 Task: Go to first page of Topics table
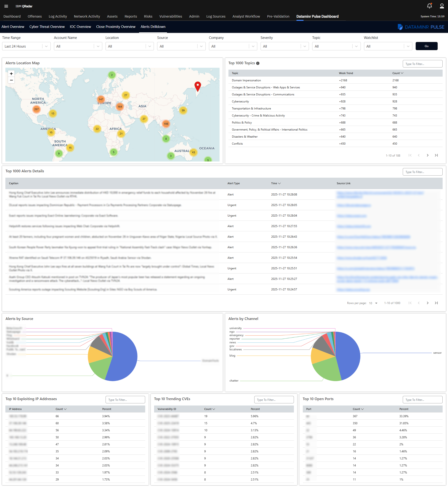pos(410,155)
